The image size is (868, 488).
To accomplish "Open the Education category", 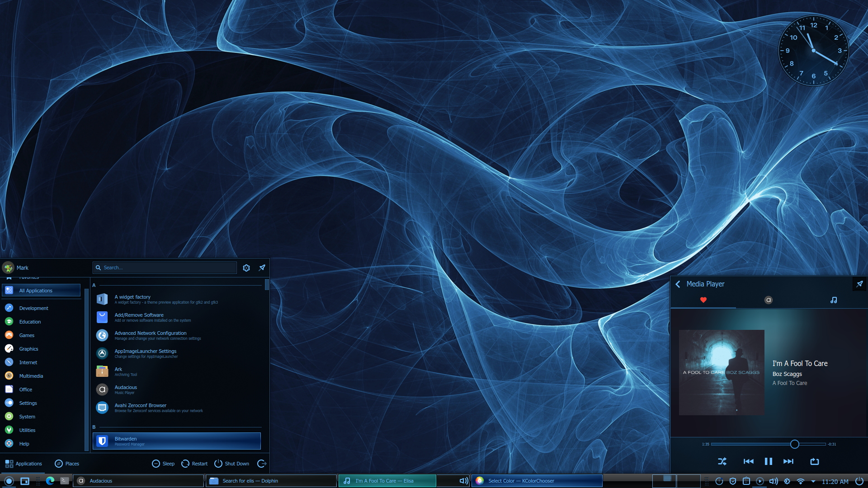I will point(41,322).
